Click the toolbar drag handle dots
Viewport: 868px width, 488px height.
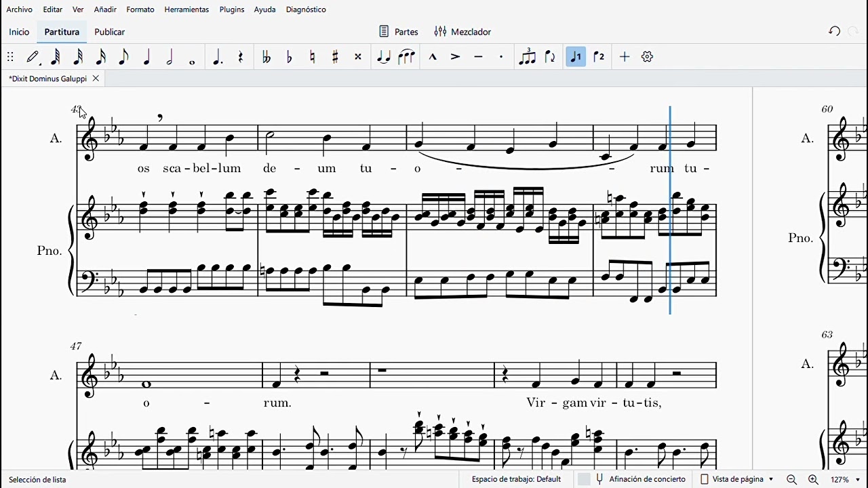pyautogui.click(x=10, y=57)
